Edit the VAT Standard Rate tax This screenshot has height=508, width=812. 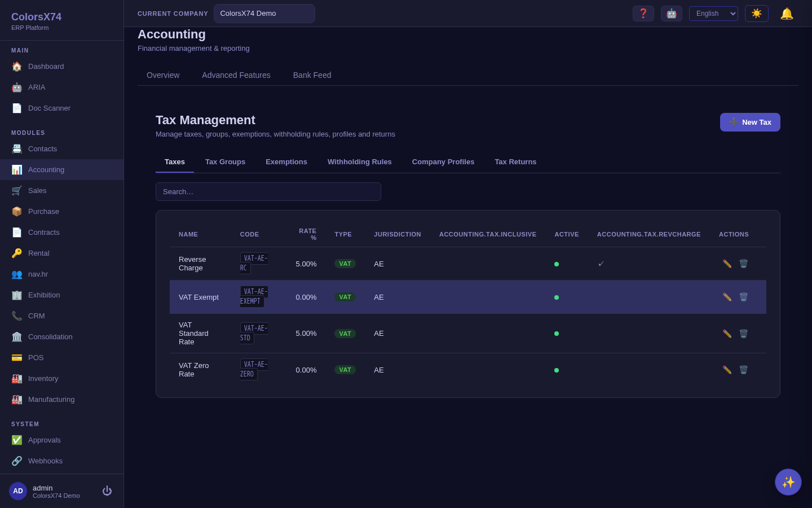pyautogui.click(x=727, y=334)
